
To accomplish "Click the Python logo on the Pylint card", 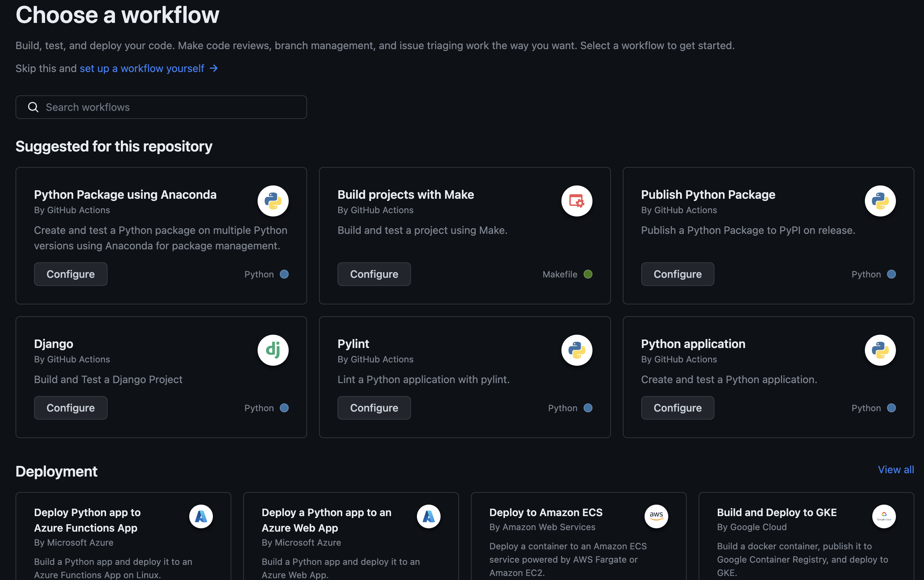I will click(576, 350).
